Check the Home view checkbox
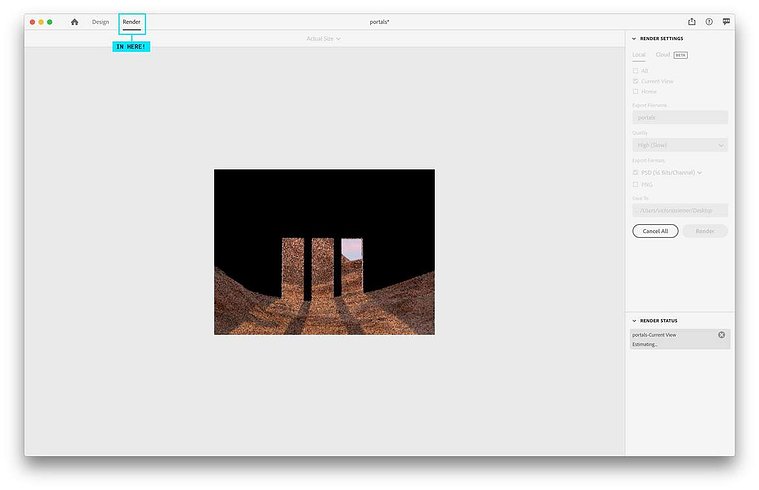The image size is (759, 490). click(x=636, y=92)
